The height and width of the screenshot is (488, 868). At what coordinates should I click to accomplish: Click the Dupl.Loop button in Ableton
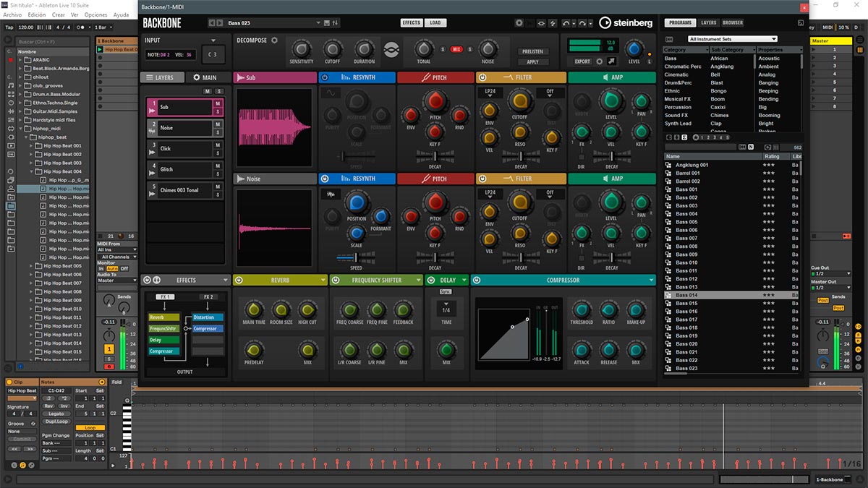point(55,421)
